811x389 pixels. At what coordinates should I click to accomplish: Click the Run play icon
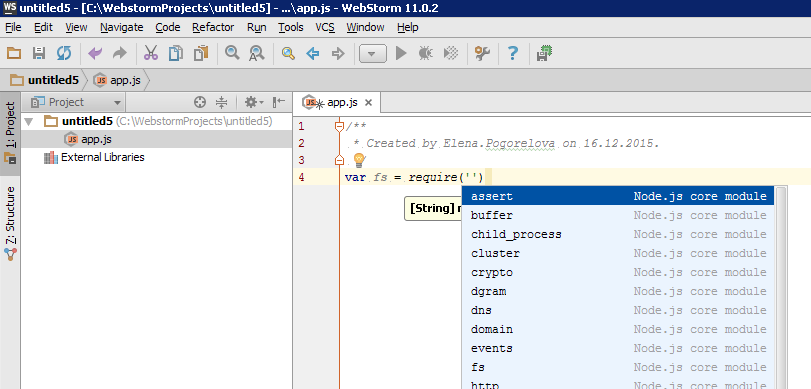coord(401,53)
